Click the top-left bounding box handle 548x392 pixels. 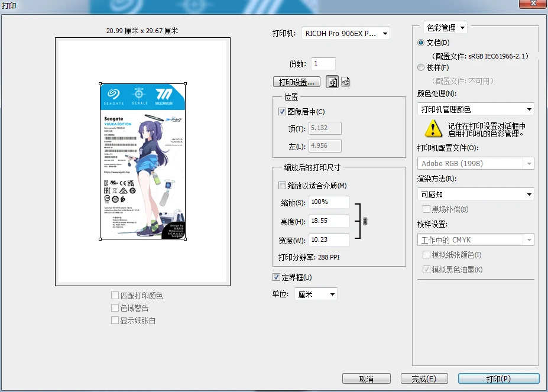100,84
